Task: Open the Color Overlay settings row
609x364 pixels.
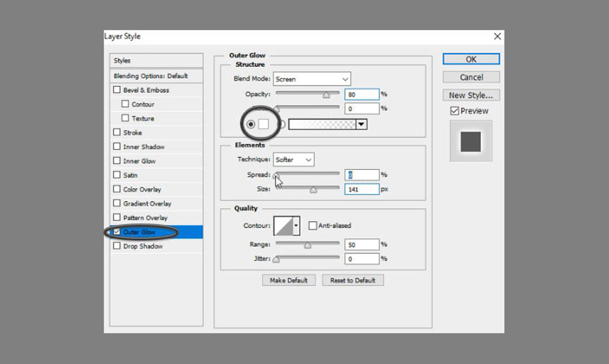Action: pos(156,189)
